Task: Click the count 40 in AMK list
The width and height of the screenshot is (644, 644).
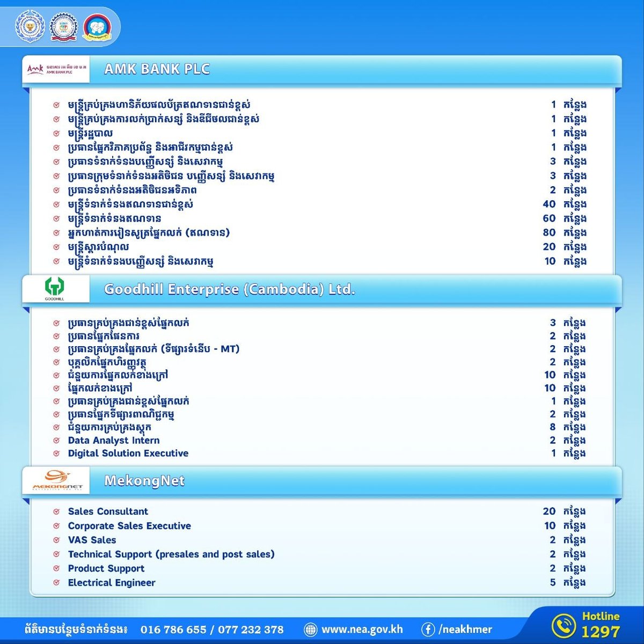Action: click(549, 204)
